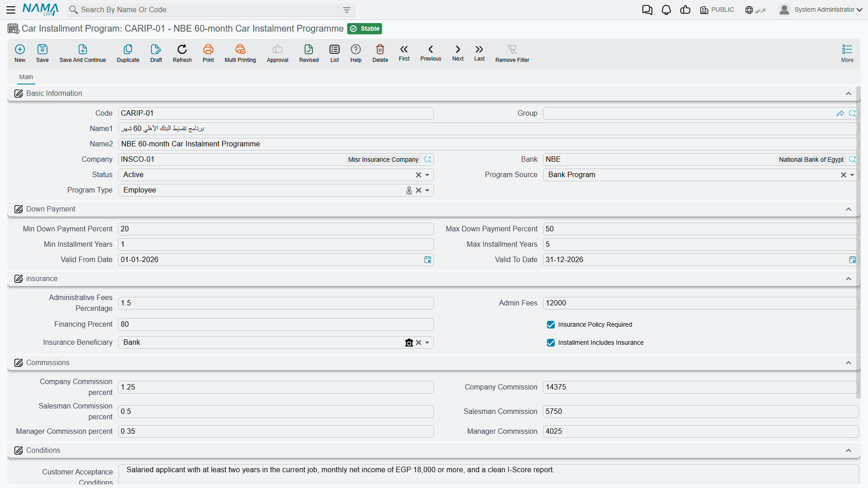
Task: Open System Administrator user menu
Action: click(821, 10)
